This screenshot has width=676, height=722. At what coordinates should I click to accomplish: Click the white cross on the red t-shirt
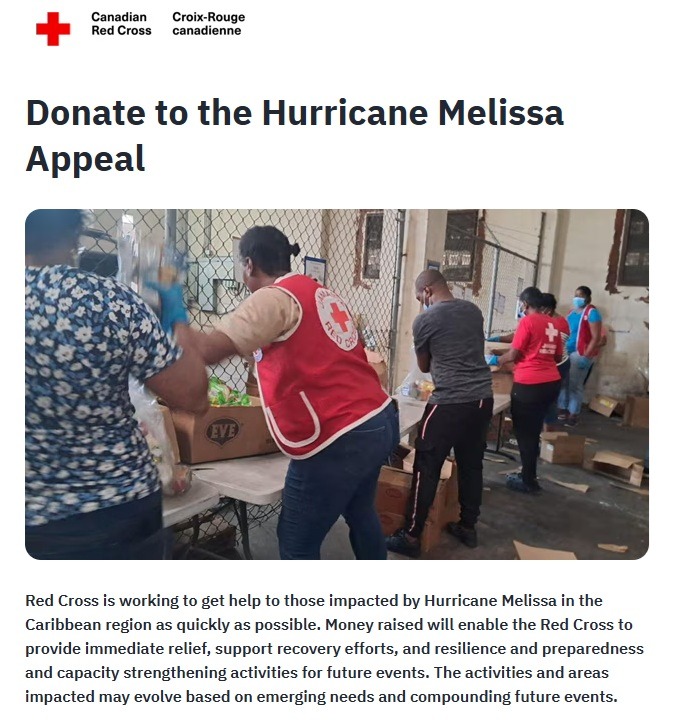coord(551,332)
